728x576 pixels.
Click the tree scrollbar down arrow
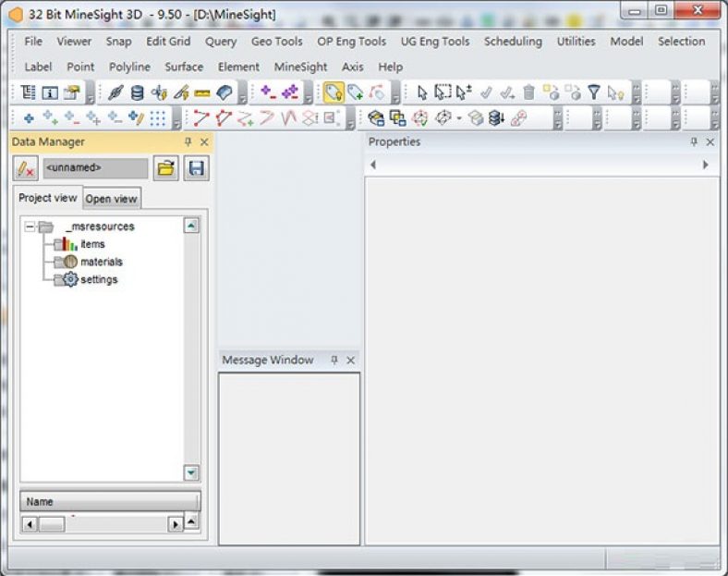click(192, 472)
